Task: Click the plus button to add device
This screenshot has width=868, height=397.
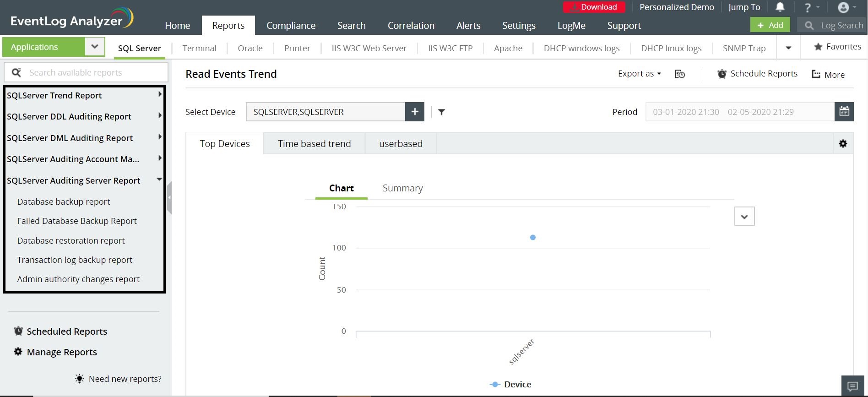Action: pyautogui.click(x=415, y=112)
